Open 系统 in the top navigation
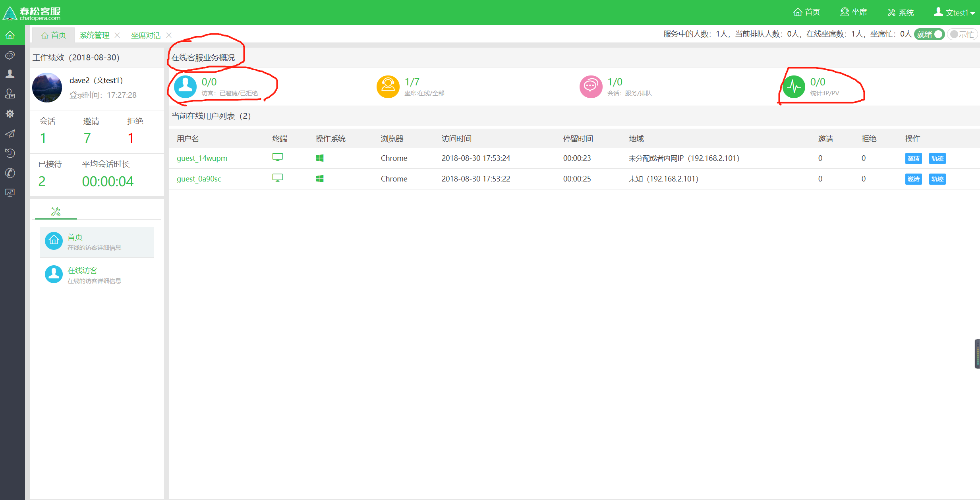The width and height of the screenshot is (980, 500). click(901, 12)
